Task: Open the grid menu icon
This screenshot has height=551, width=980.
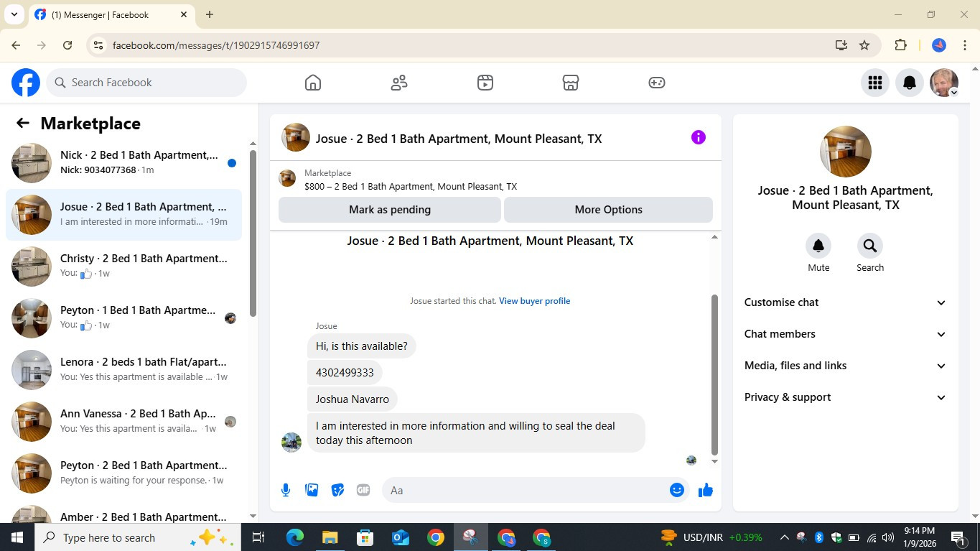Action: coord(874,83)
